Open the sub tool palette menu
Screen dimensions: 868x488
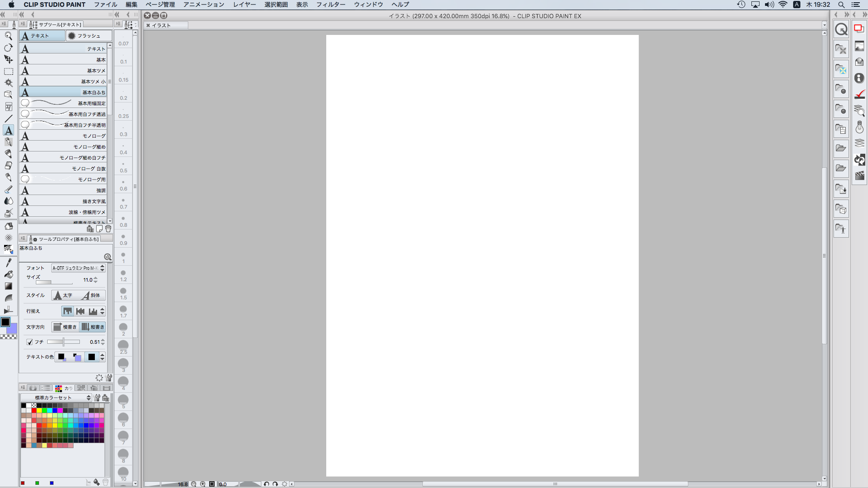[23, 24]
